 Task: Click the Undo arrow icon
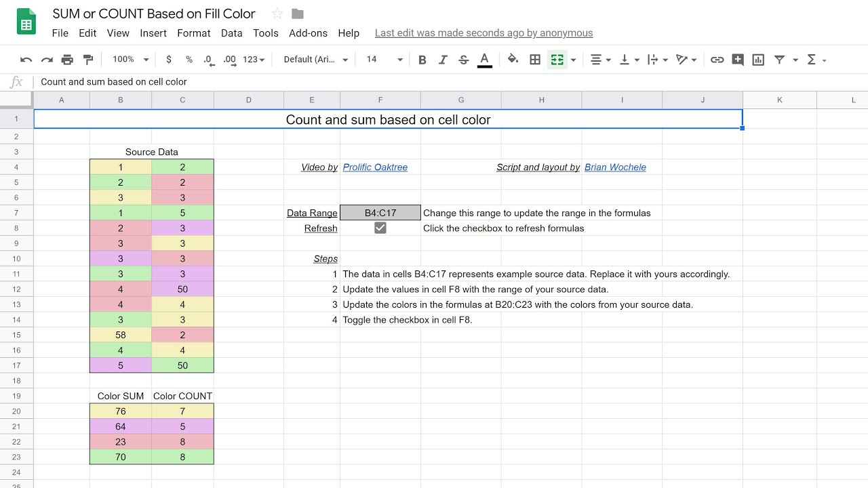click(26, 60)
